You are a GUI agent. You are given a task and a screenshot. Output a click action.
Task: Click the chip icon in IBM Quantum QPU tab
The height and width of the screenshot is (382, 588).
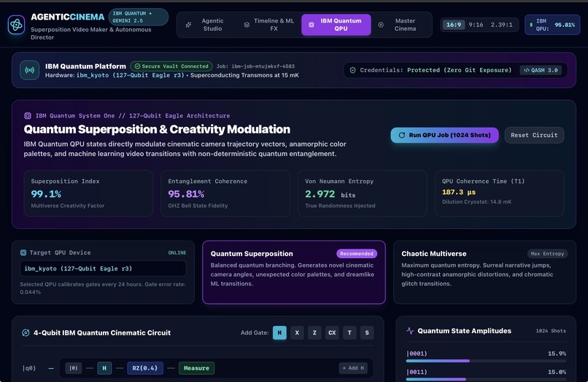pos(312,25)
